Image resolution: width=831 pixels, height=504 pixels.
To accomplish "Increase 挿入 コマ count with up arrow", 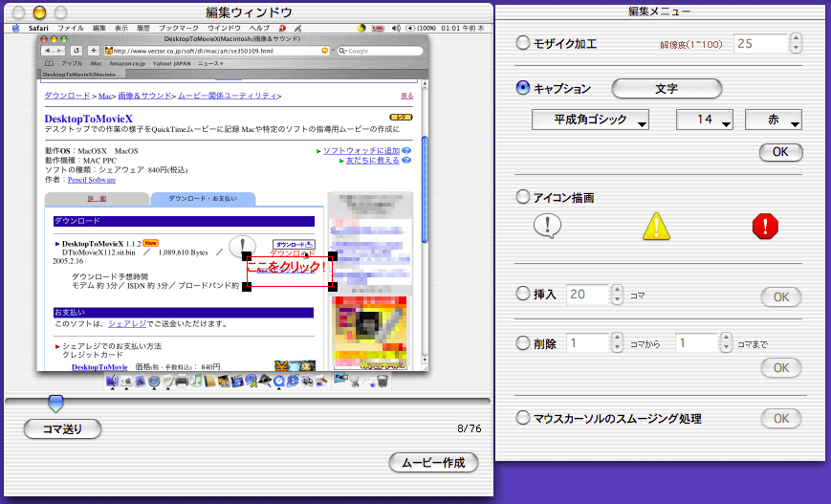I will 617,290.
